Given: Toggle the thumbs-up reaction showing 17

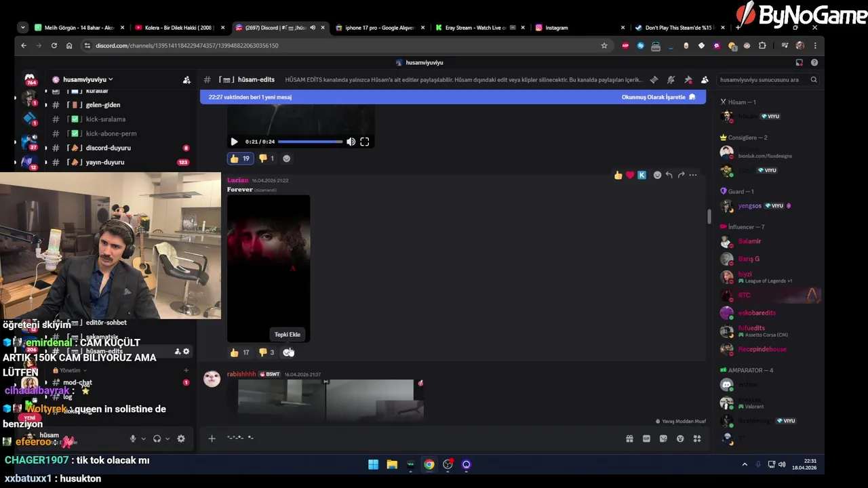Looking at the screenshot, I should 239,352.
